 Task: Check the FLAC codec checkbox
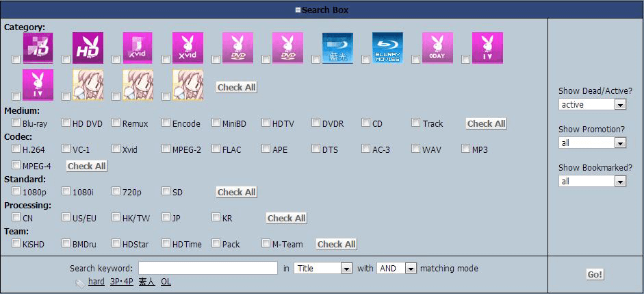(216, 149)
